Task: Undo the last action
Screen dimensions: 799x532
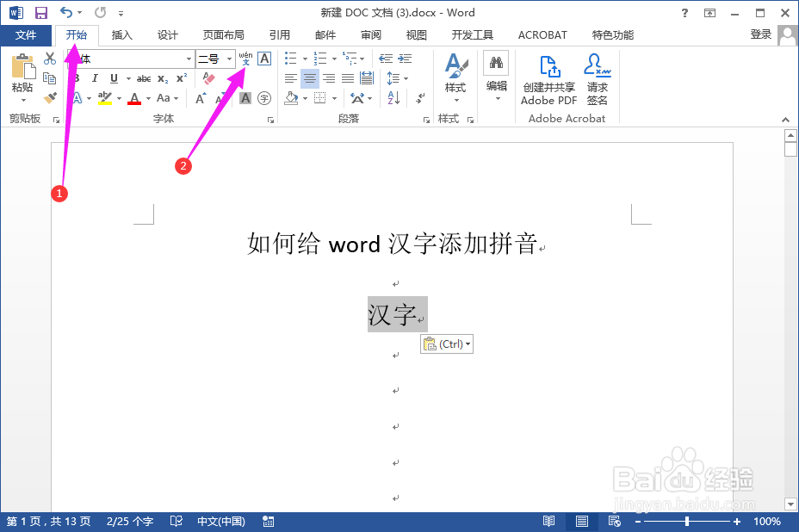Action: (x=66, y=12)
